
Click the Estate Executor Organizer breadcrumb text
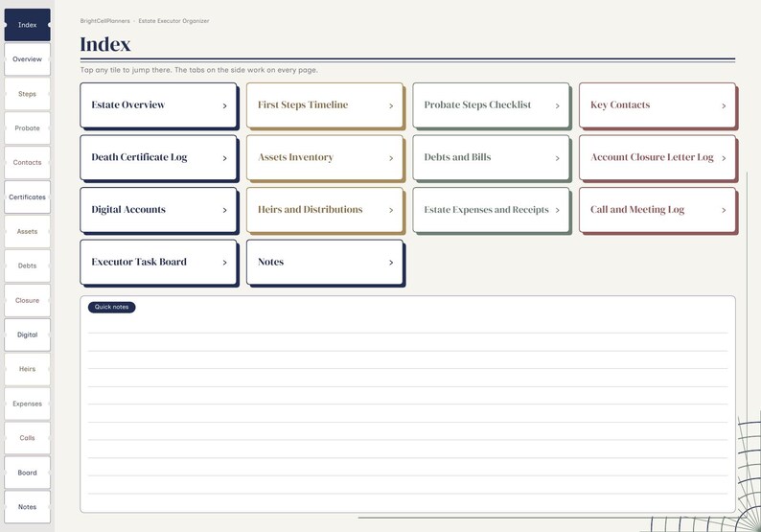point(173,21)
